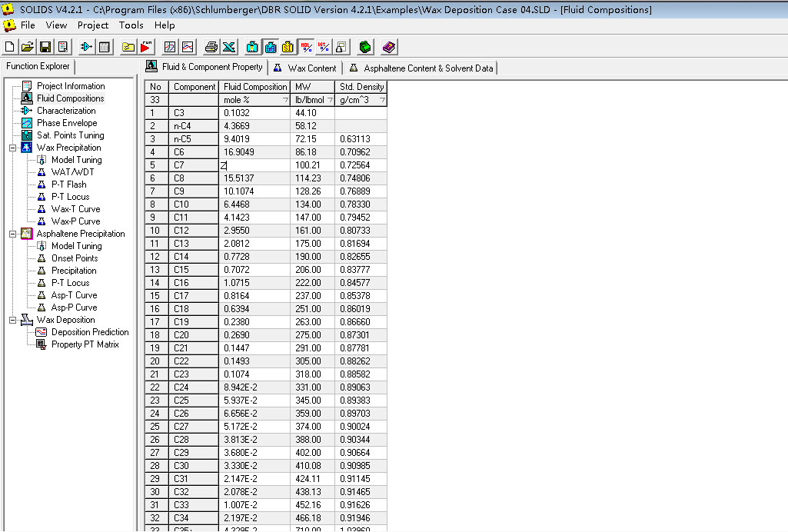The image size is (788, 532).
Task: Open the Wax-T Curve tree item
Action: tap(75, 209)
